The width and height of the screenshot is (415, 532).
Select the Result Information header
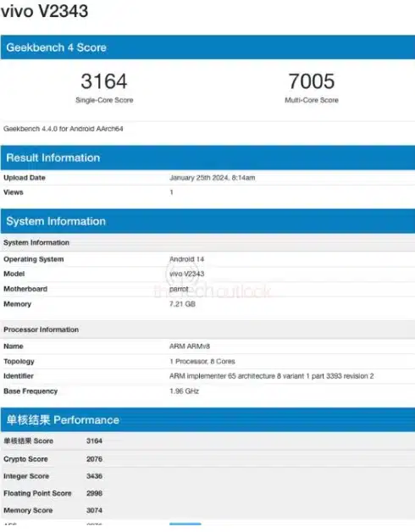(207, 158)
